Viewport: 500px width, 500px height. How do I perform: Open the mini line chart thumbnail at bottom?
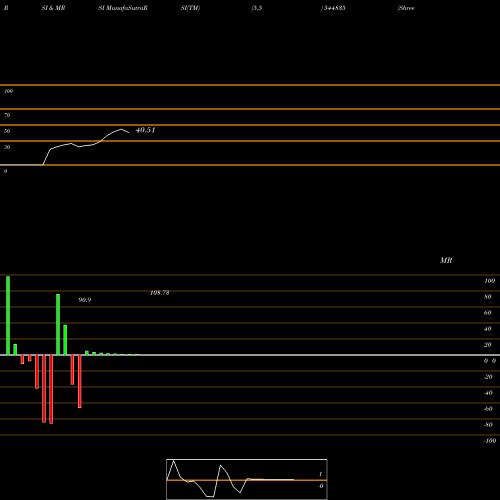(x=247, y=479)
